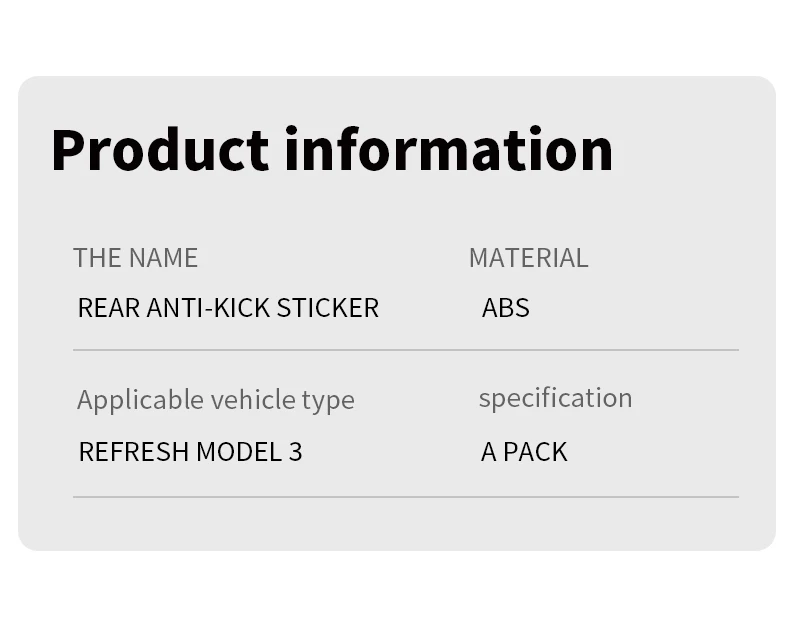Click the word "MODEL" in the vehicle value
The width and height of the screenshot is (790, 617).
239,452
